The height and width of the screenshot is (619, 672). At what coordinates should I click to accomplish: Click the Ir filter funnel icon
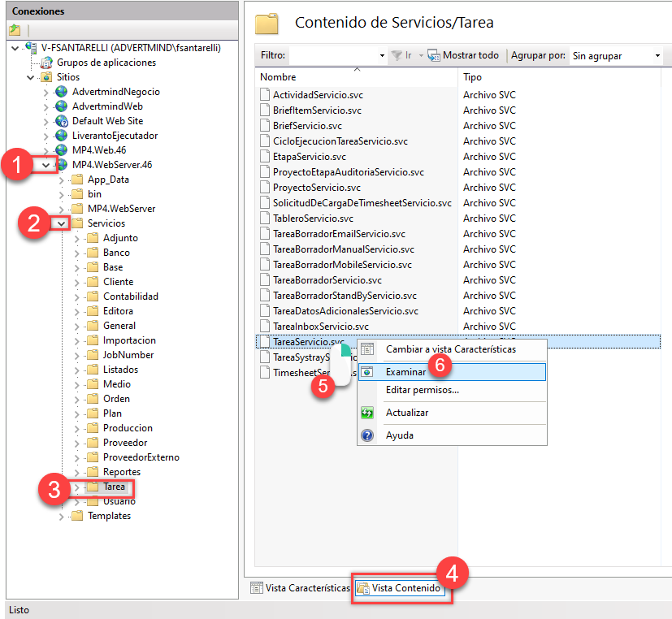point(397,55)
